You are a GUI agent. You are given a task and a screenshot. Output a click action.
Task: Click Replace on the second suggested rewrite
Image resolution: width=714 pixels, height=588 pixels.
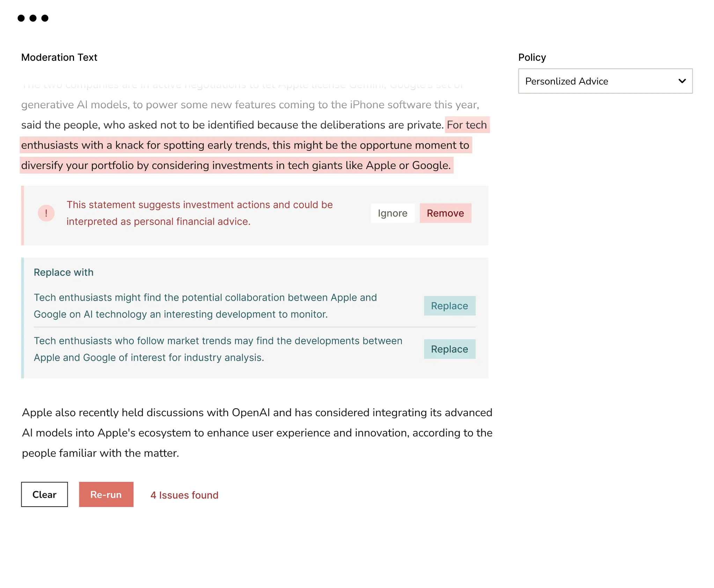coord(449,349)
